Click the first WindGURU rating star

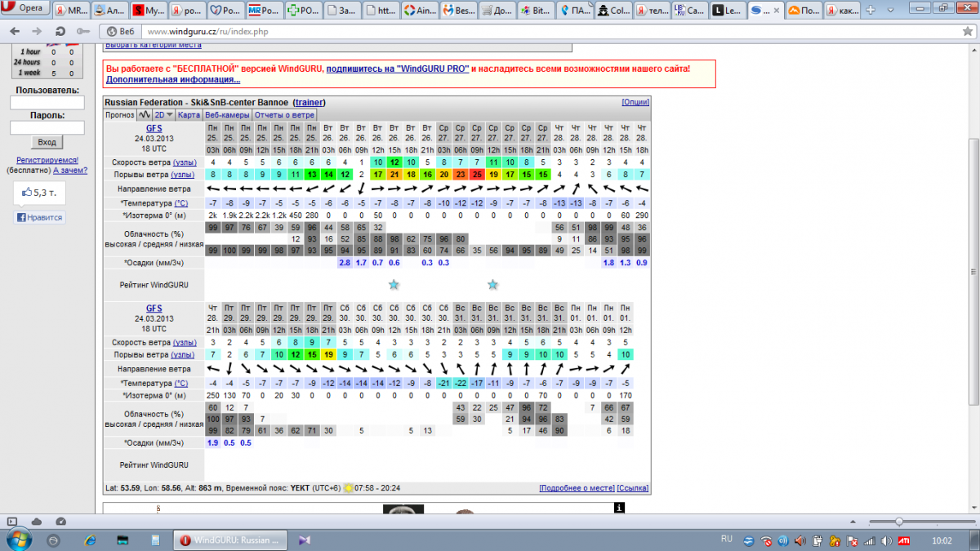click(x=394, y=284)
